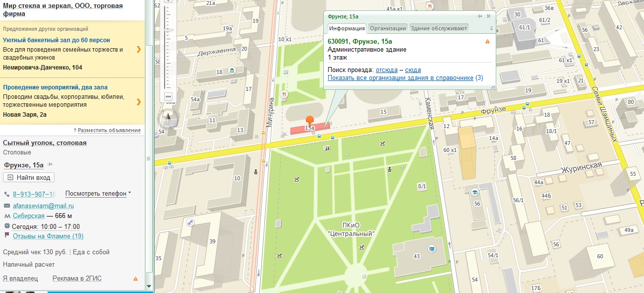Expand the Уютный банкетный зал ad arrow
Screen dimensions: 644x293
pyautogui.click(x=139, y=49)
